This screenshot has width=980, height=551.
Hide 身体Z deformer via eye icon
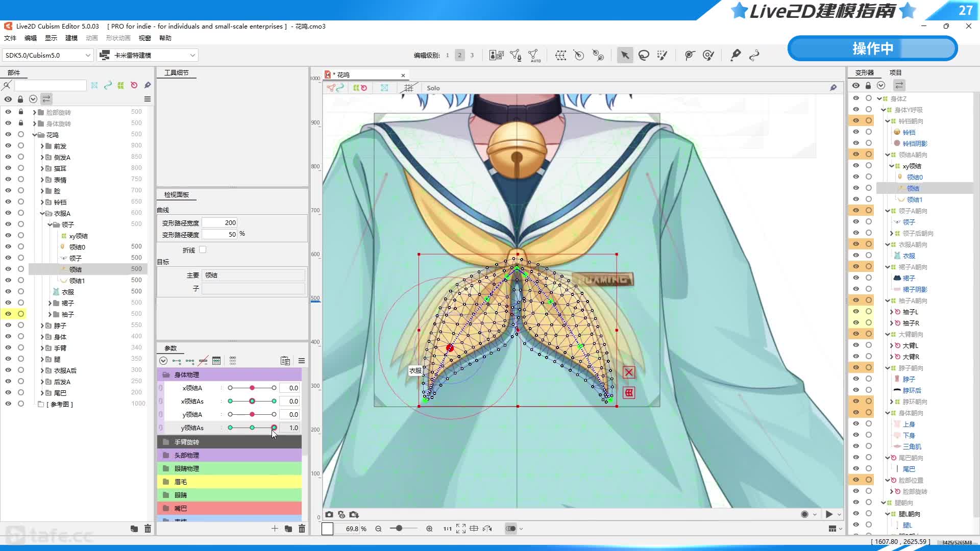coord(856,98)
